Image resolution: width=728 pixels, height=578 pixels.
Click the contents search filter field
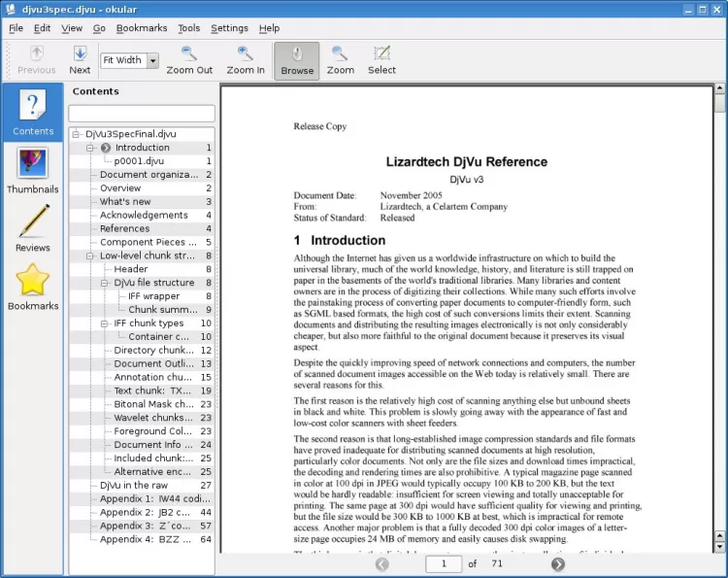[x=142, y=114]
